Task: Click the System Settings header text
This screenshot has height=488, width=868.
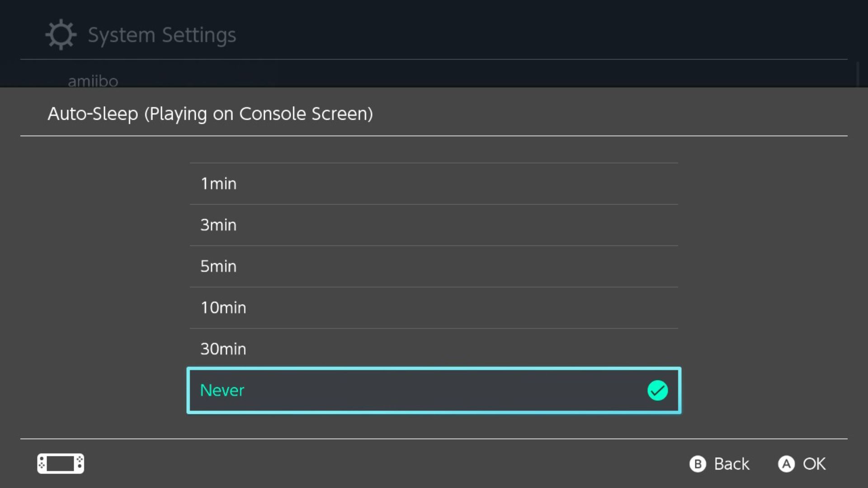Action: pos(161,34)
